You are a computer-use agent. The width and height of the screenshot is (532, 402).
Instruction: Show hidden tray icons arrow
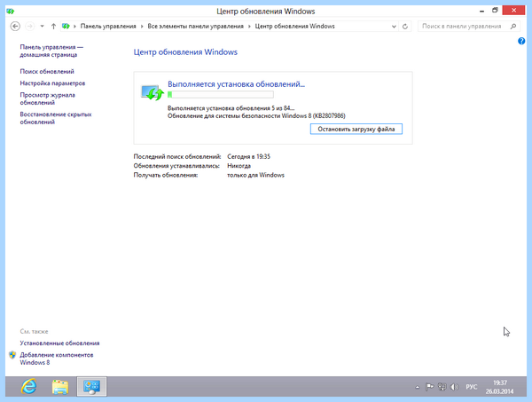click(418, 387)
